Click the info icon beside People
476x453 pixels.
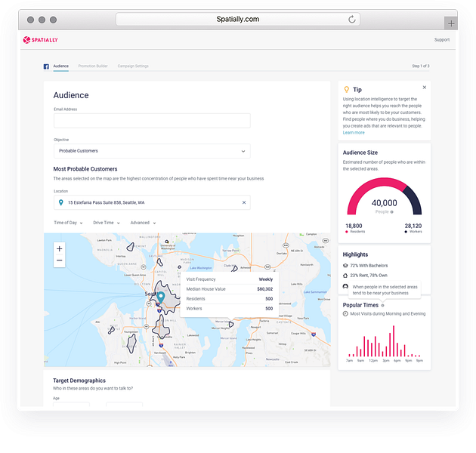click(392, 212)
